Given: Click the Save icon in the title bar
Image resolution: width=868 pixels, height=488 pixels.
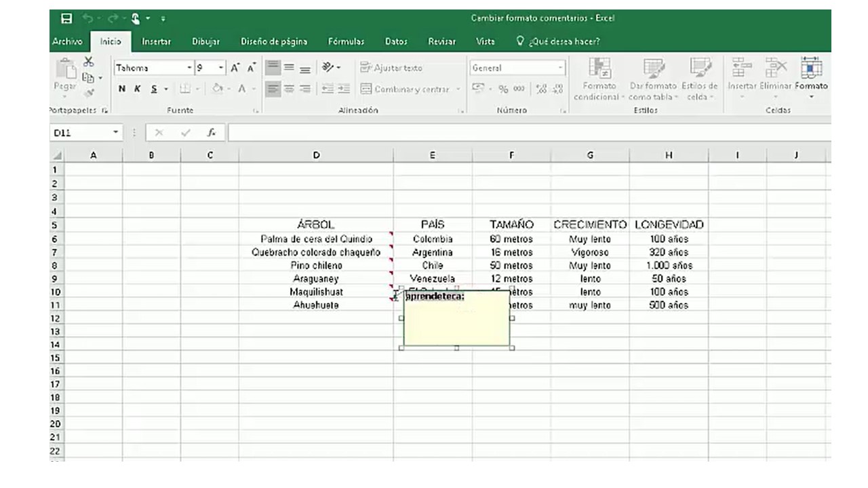Looking at the screenshot, I should click(x=66, y=18).
